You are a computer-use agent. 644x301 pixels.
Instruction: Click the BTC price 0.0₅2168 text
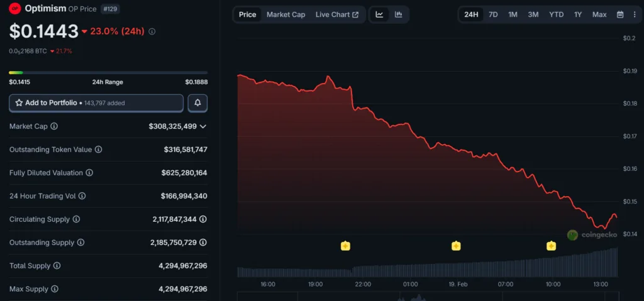coord(28,52)
